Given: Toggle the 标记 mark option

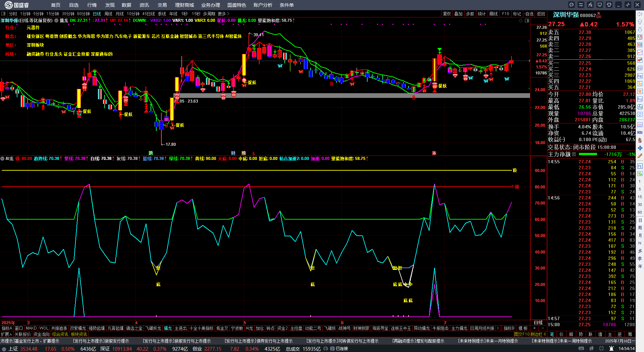Looking at the screenshot, I should [517, 14].
